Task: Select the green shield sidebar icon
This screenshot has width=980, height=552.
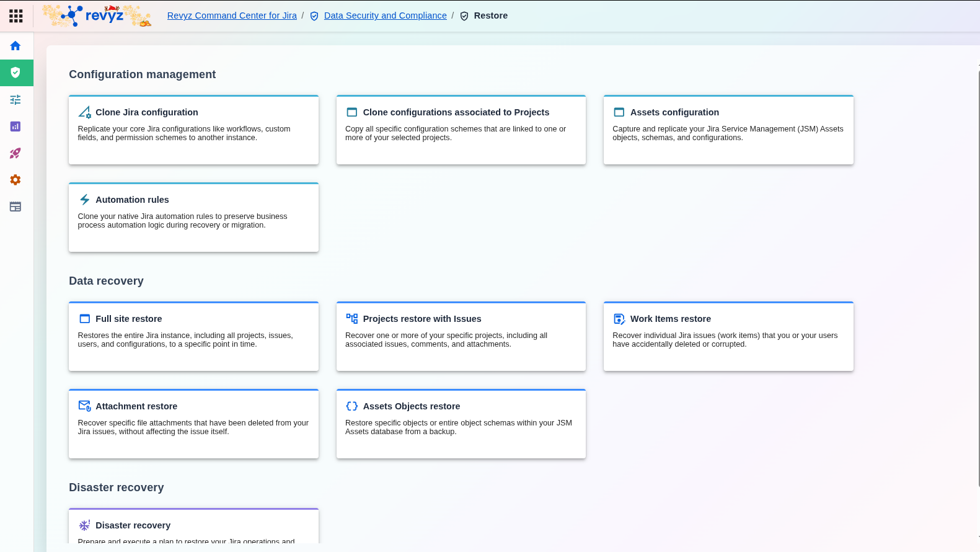Action: (x=16, y=73)
